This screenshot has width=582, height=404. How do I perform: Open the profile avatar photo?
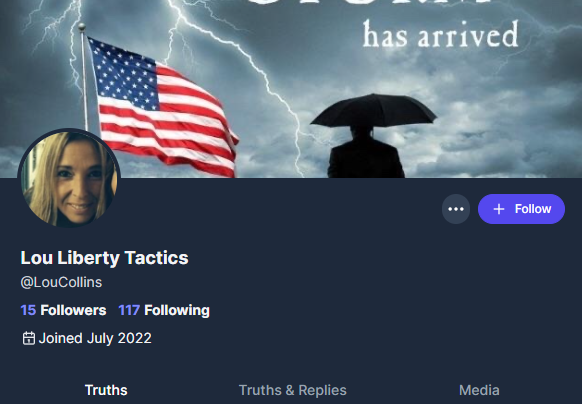tap(69, 179)
